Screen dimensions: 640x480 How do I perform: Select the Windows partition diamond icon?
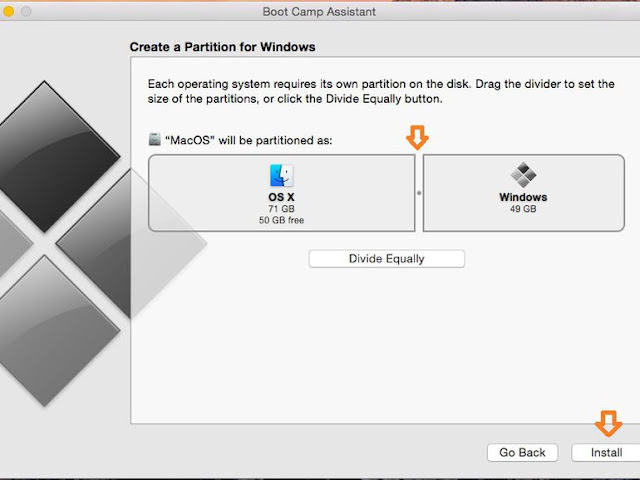click(x=523, y=175)
